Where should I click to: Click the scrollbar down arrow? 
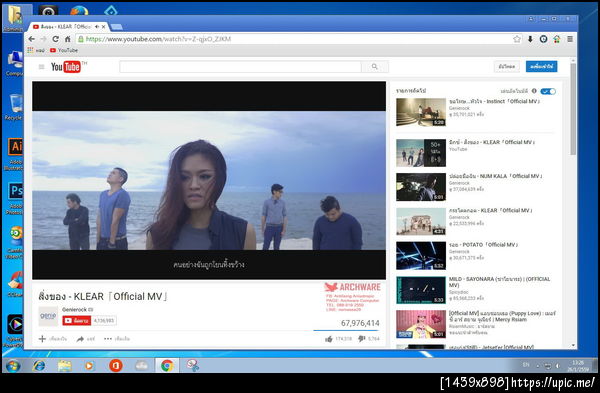tap(573, 346)
